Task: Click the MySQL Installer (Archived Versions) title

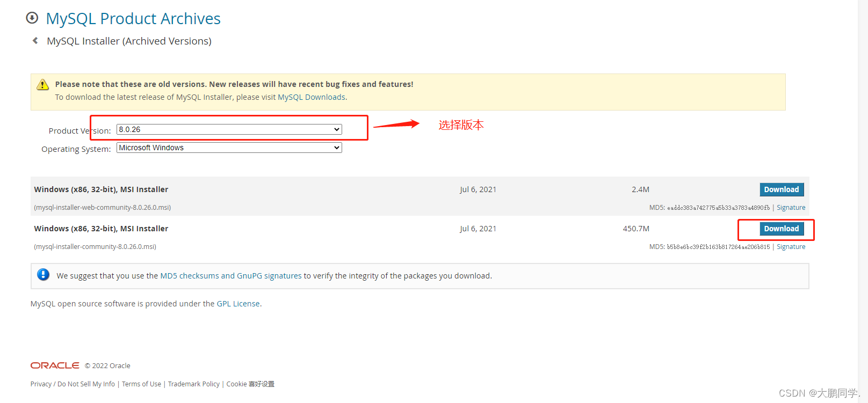Action: [x=129, y=41]
